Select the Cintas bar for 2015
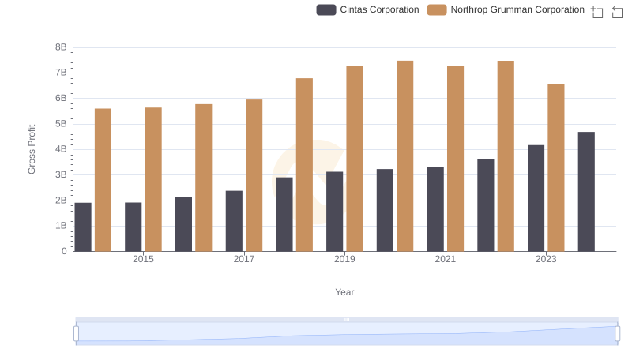 pos(134,227)
